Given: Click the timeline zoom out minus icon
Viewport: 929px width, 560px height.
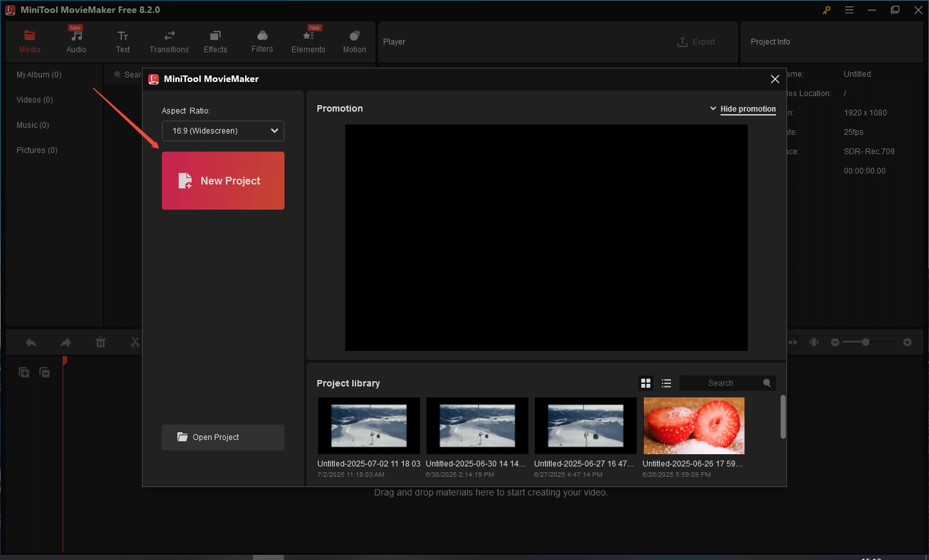Looking at the screenshot, I should coord(835,342).
